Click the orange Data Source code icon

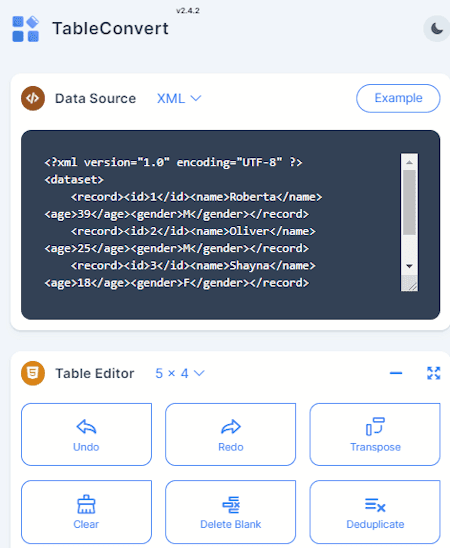point(33,99)
